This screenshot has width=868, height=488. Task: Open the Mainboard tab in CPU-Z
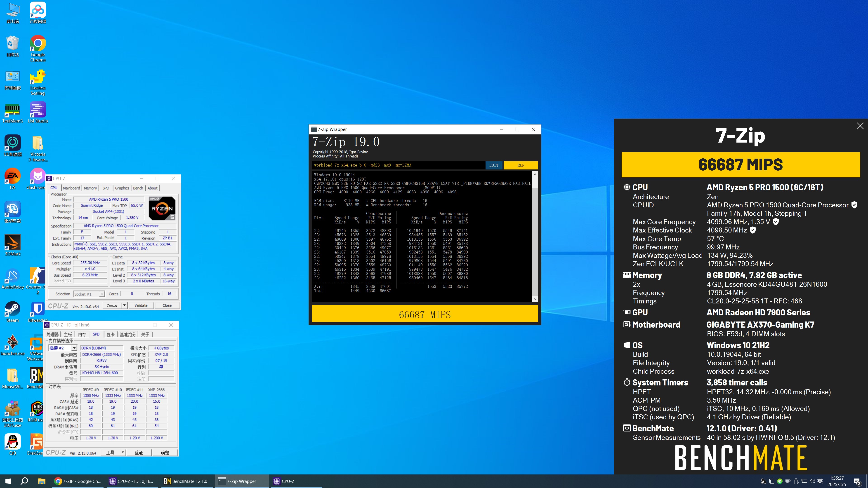coord(71,188)
